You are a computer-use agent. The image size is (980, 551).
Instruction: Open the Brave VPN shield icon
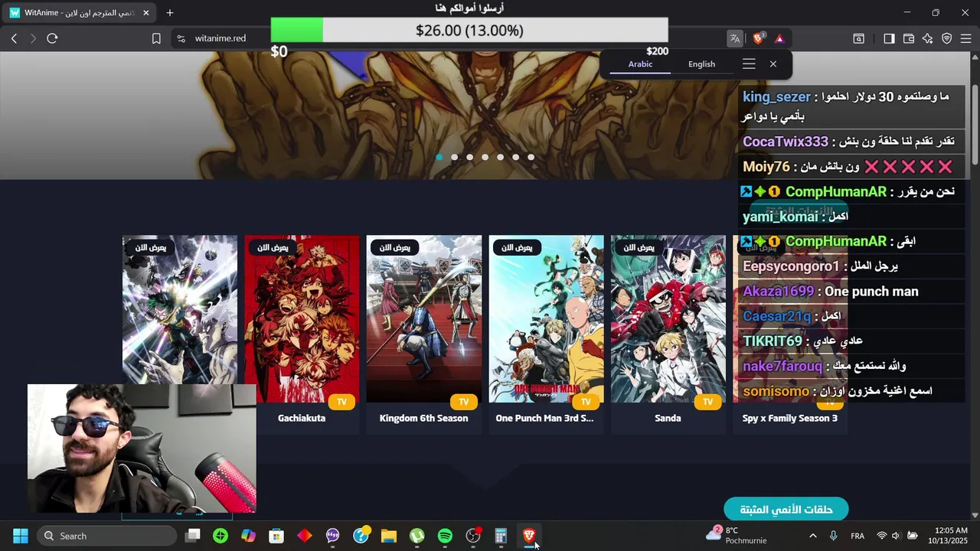point(947,38)
